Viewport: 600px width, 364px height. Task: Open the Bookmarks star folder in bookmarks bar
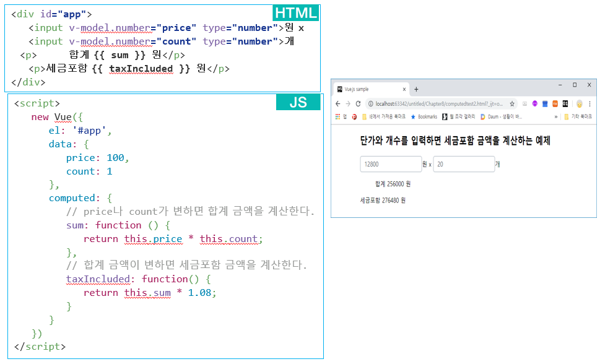[424, 117]
